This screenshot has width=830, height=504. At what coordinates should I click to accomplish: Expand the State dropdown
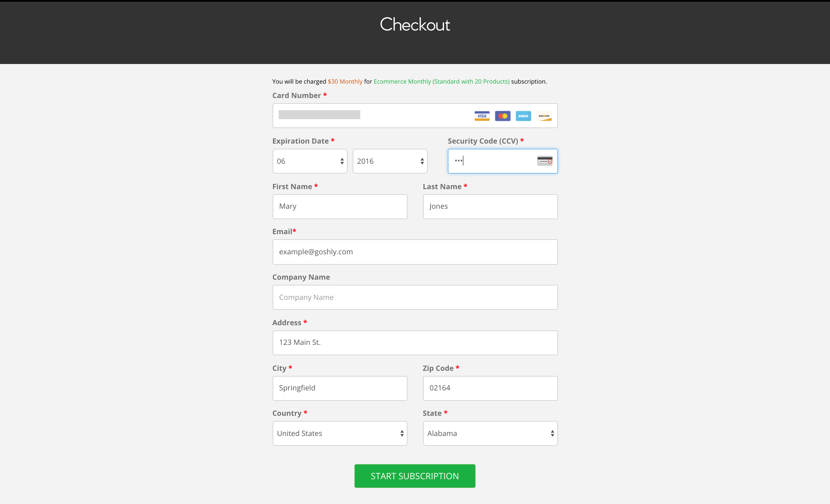(x=490, y=434)
